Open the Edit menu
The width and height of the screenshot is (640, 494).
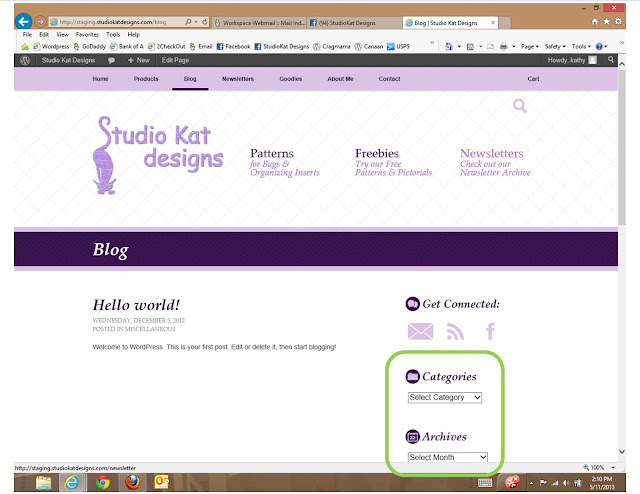[44, 35]
